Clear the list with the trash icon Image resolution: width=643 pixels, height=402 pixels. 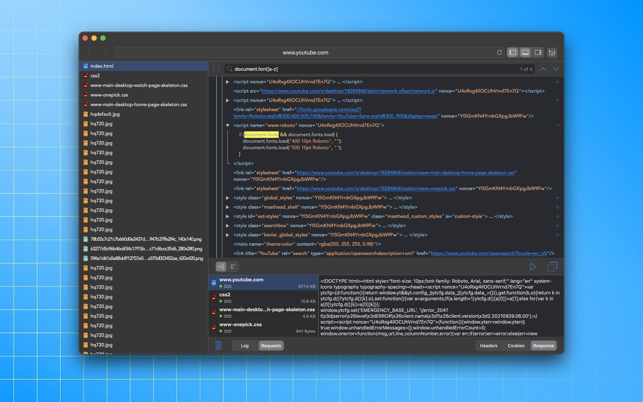[x=219, y=346]
